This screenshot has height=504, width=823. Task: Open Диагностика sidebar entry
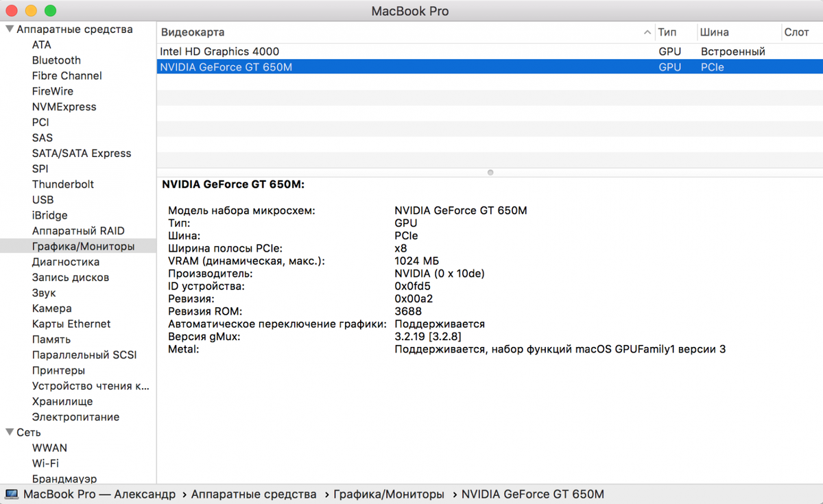pyautogui.click(x=66, y=262)
